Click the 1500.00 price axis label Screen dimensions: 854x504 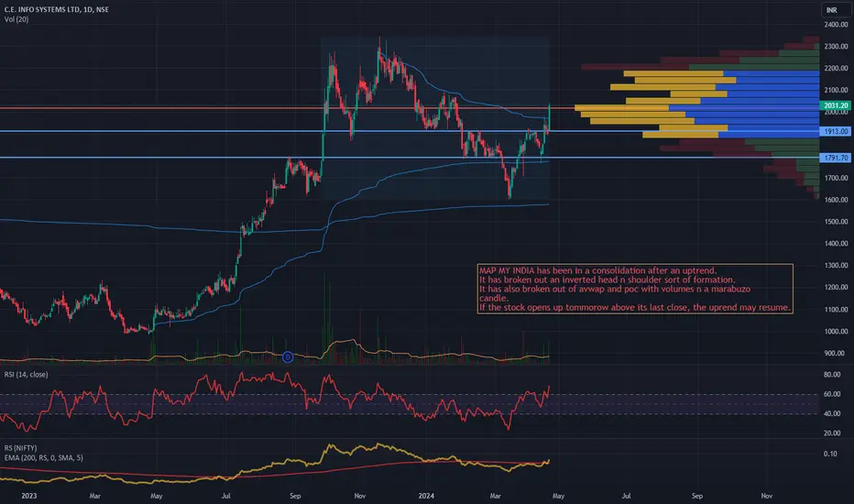(836, 222)
